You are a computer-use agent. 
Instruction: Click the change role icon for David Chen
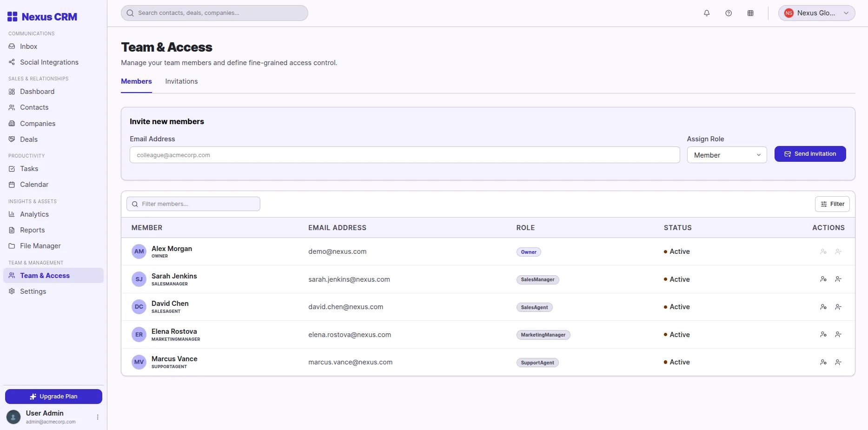[x=823, y=307]
